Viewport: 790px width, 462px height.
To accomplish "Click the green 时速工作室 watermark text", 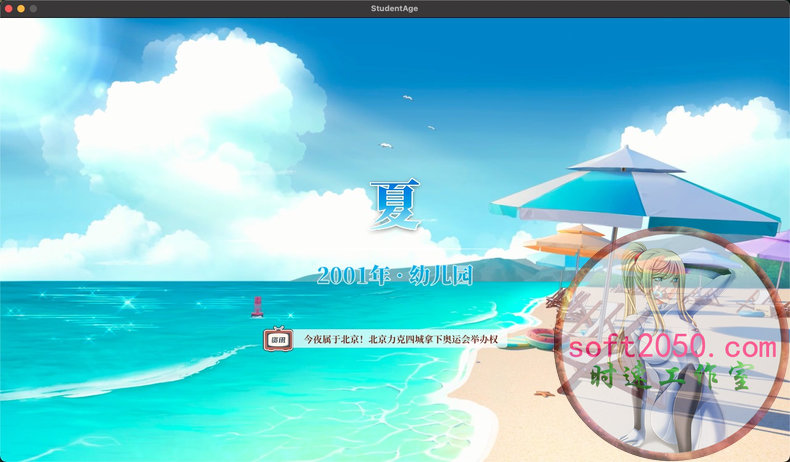I will pos(680,378).
